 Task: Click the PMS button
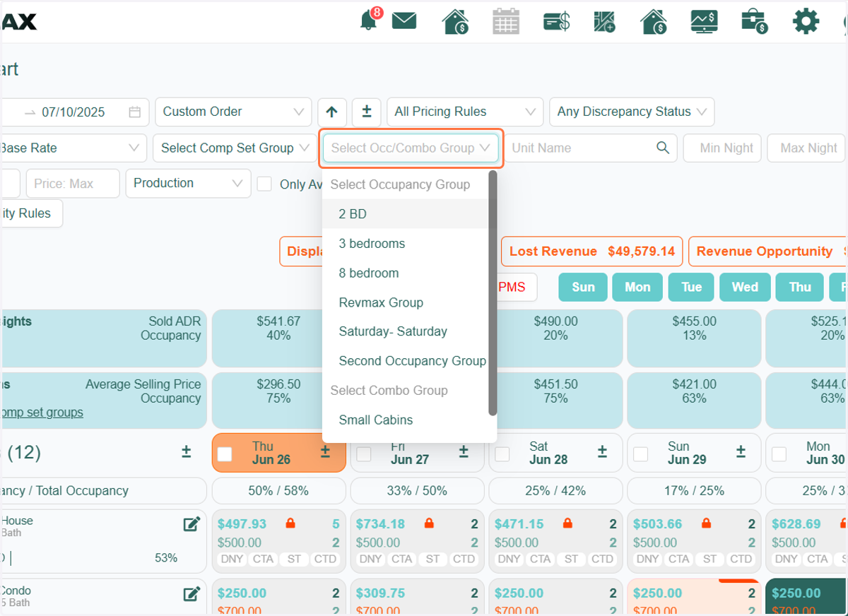point(517,287)
